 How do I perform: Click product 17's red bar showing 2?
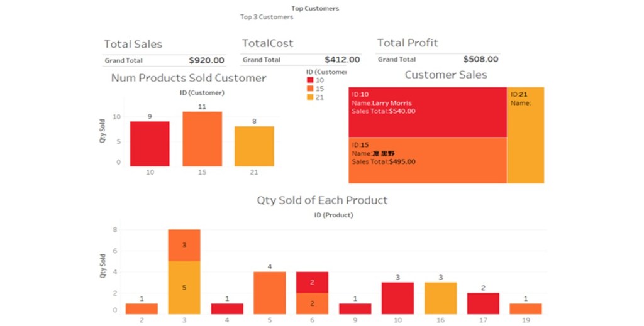[x=483, y=303]
